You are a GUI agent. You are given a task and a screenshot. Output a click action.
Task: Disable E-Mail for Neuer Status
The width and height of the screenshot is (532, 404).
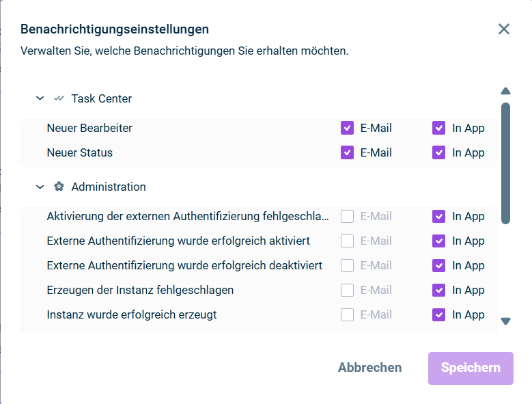point(347,152)
